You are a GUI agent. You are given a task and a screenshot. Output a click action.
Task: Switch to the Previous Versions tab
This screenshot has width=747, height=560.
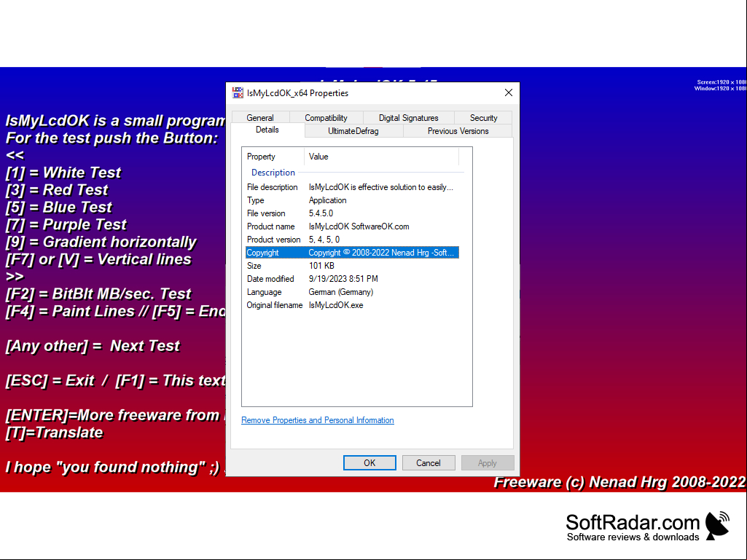[x=458, y=131]
